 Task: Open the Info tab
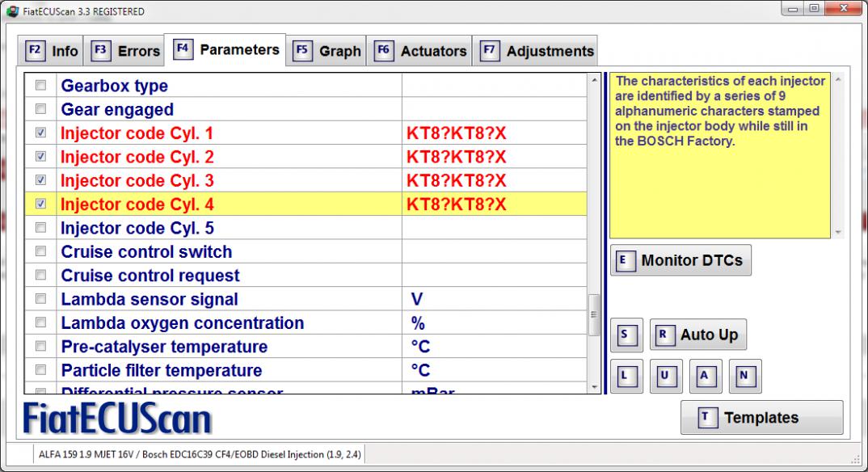click(x=50, y=51)
